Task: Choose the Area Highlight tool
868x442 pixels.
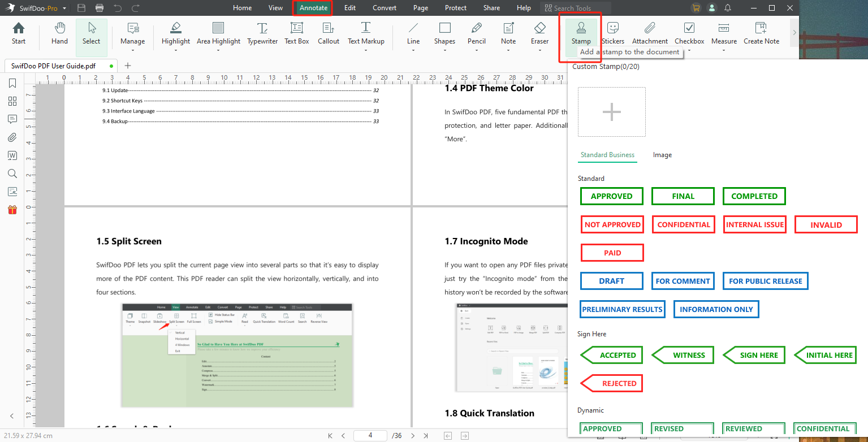Action: (218, 33)
